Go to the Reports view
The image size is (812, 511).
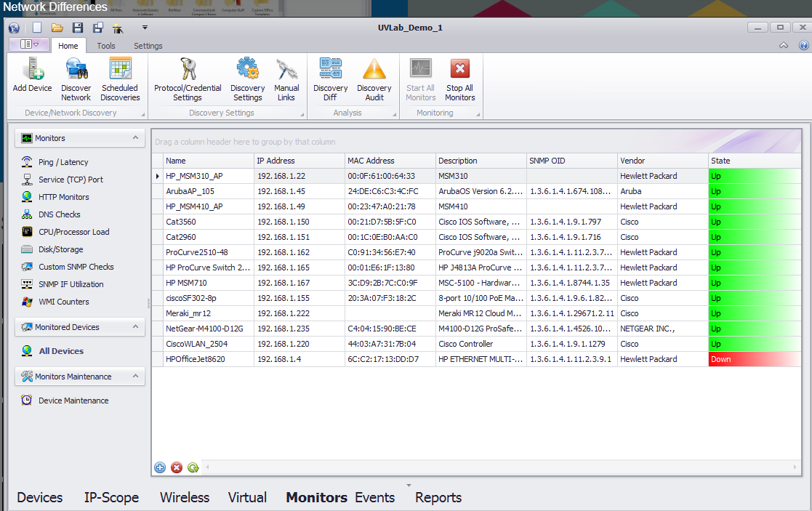[438, 497]
